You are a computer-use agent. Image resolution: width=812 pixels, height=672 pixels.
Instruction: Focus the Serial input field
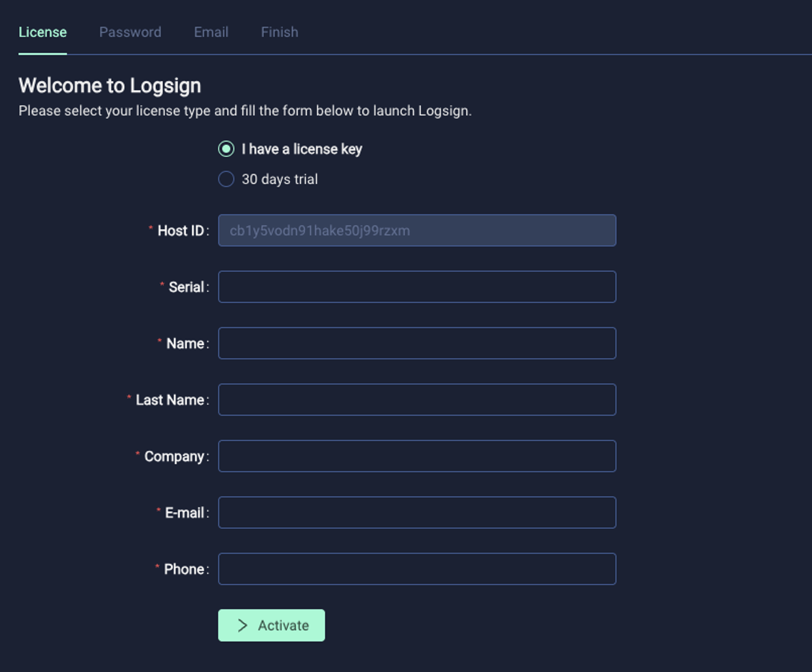(417, 287)
